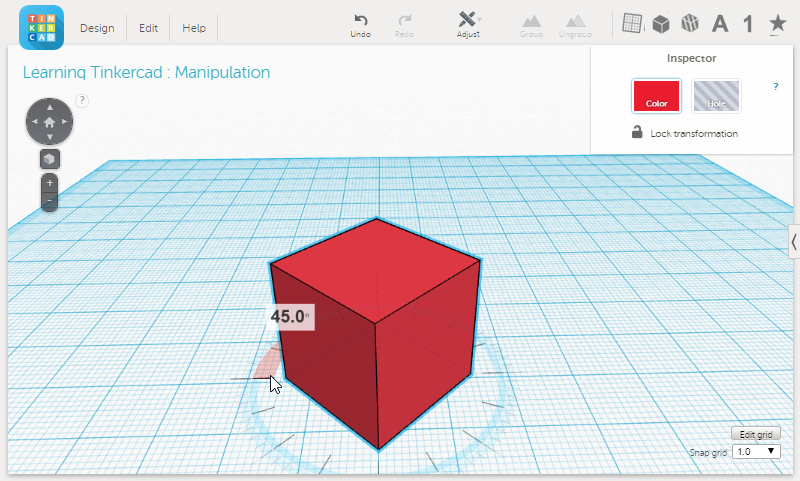Click the Lock transformation label

click(x=694, y=134)
